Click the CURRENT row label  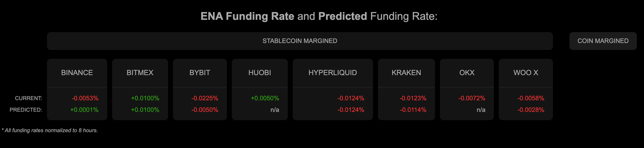click(28, 98)
